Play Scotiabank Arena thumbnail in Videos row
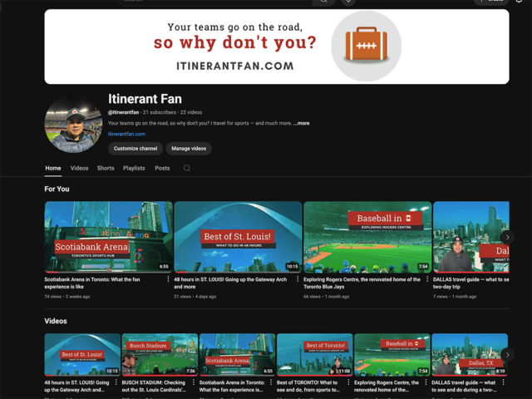Screen dimensions: 532x399 (x=238, y=355)
